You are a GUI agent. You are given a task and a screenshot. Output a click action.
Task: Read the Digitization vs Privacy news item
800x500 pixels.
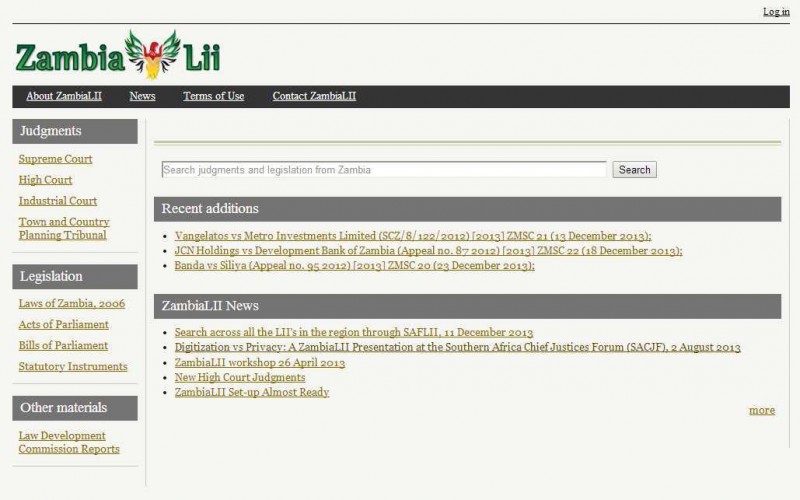click(x=457, y=348)
